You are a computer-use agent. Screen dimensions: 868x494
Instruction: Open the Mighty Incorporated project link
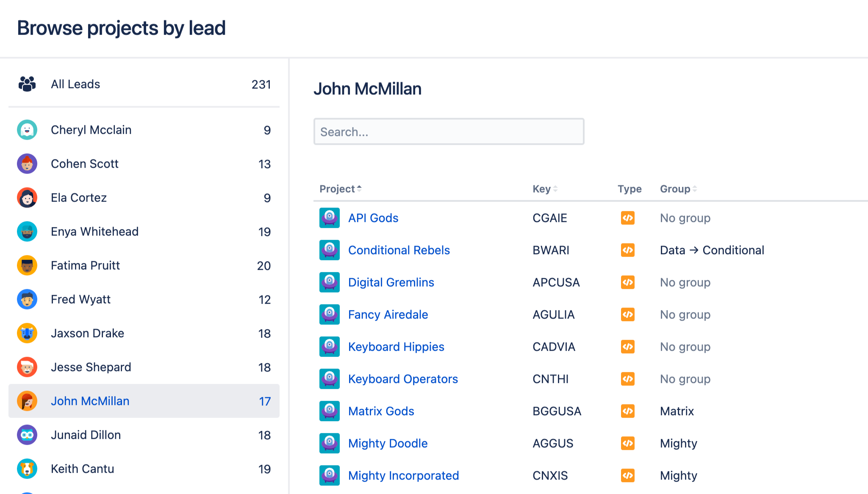point(403,475)
